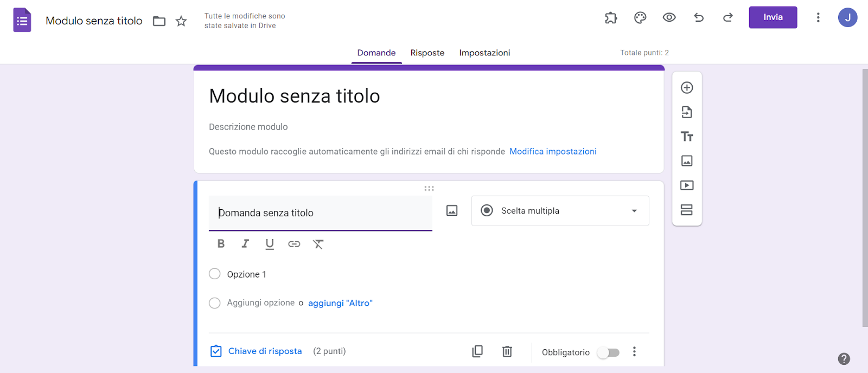Click the add question plus icon
Screen dimensions: 868x373
pos(687,88)
